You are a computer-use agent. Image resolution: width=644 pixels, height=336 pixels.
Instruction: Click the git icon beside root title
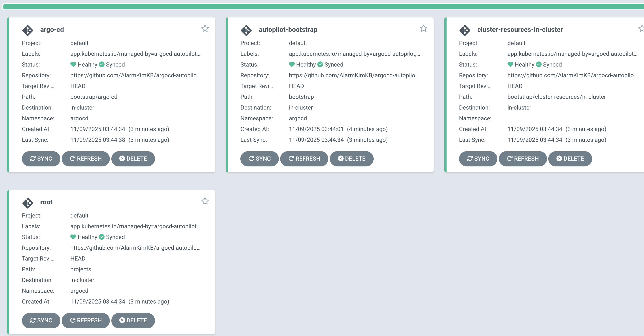pos(28,203)
